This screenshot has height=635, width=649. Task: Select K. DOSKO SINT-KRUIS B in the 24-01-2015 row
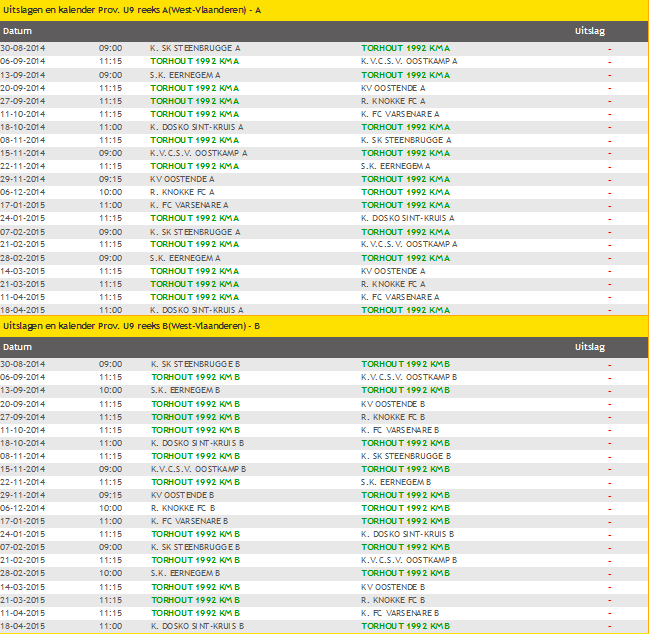click(408, 534)
